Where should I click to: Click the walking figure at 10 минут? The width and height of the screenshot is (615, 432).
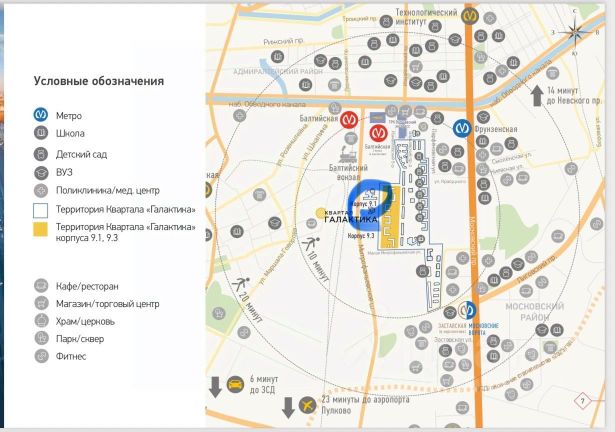310,243
